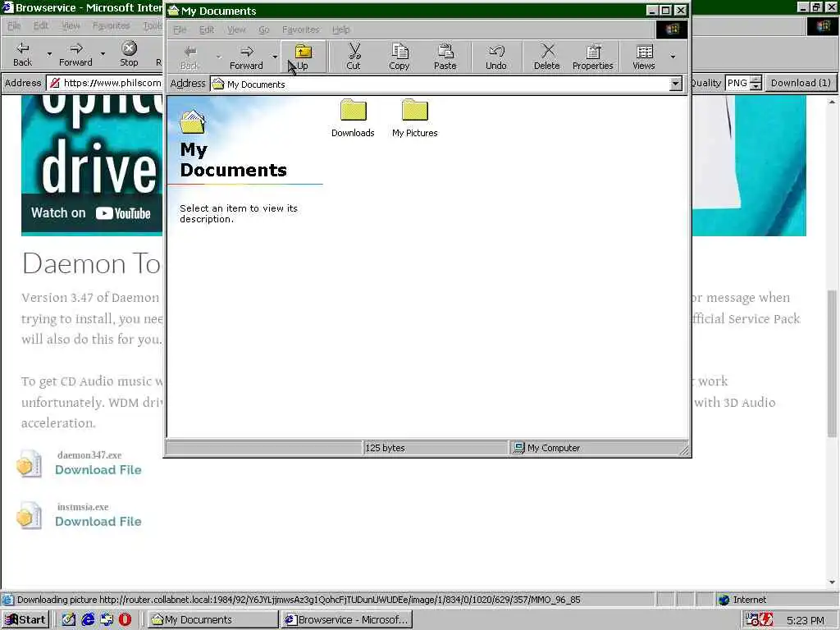The image size is (840, 630).
Task: Click the Cut toolbar icon
Action: (x=354, y=57)
